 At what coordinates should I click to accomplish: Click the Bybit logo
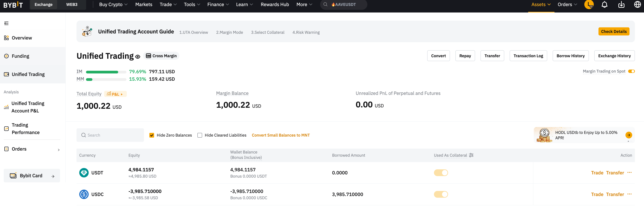tap(13, 5)
